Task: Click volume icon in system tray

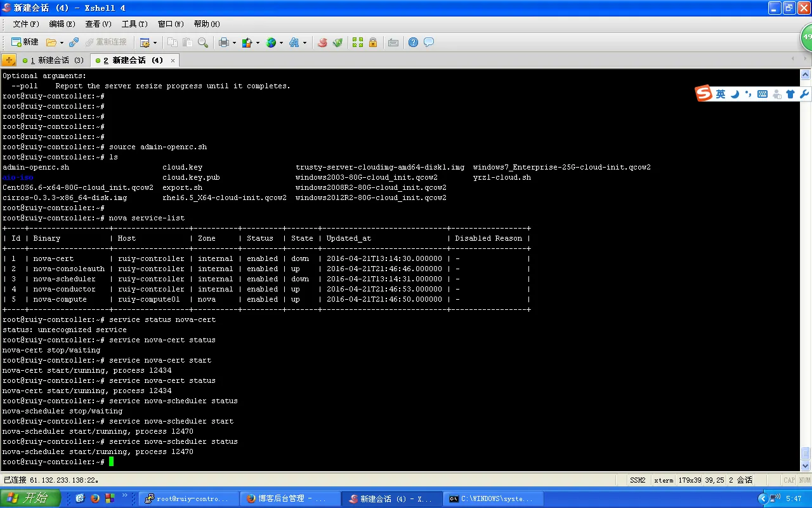Action: tap(776, 498)
